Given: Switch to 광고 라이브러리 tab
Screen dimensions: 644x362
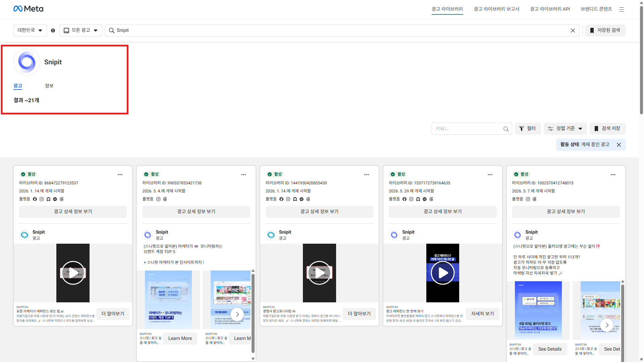Looking at the screenshot, I should click(x=447, y=9).
